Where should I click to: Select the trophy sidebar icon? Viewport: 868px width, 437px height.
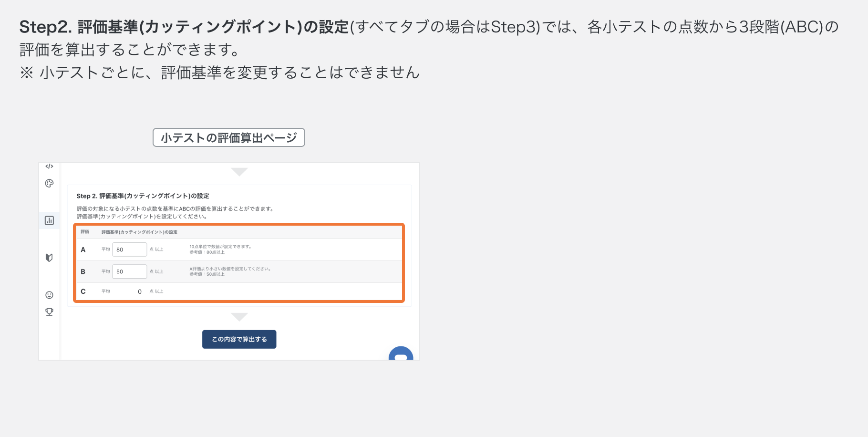coord(49,312)
